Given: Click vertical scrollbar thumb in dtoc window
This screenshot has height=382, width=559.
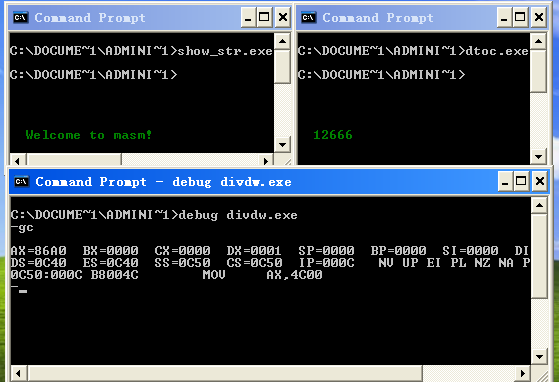Looking at the screenshot, I should (x=538, y=71).
